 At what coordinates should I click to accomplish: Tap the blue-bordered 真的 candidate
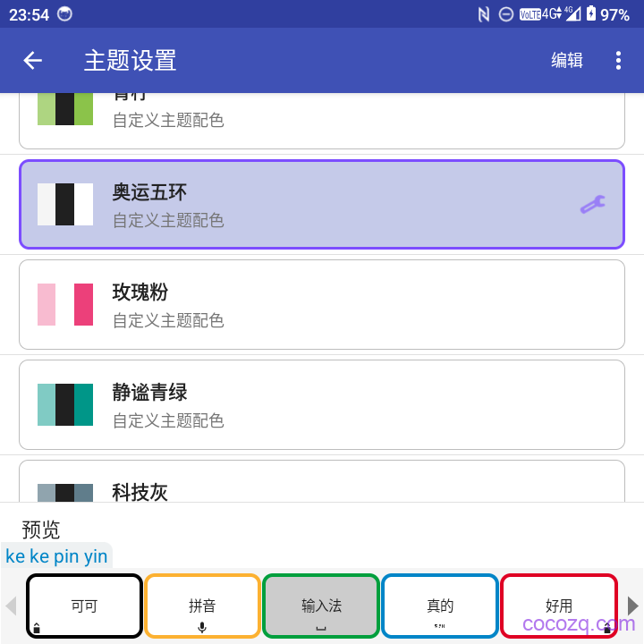point(439,606)
